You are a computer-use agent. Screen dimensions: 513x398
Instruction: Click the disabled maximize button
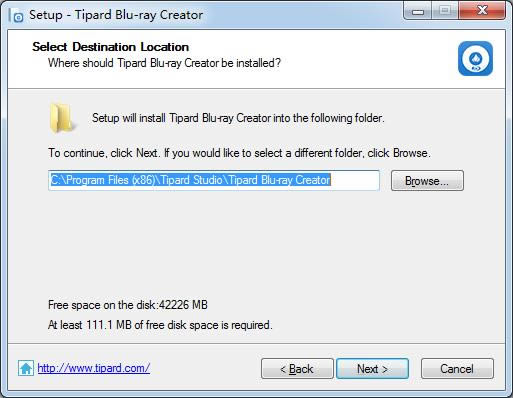[445, 11]
